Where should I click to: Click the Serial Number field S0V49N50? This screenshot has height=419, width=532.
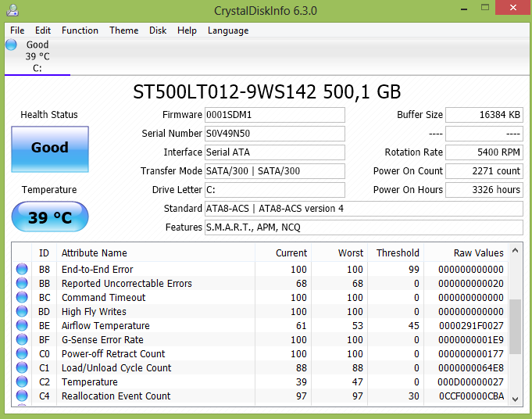(275, 134)
